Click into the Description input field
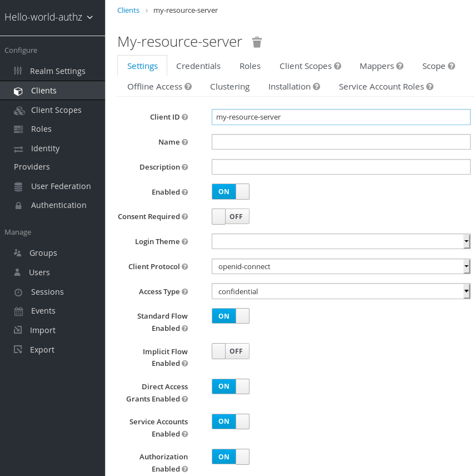474x476 pixels. click(x=341, y=167)
